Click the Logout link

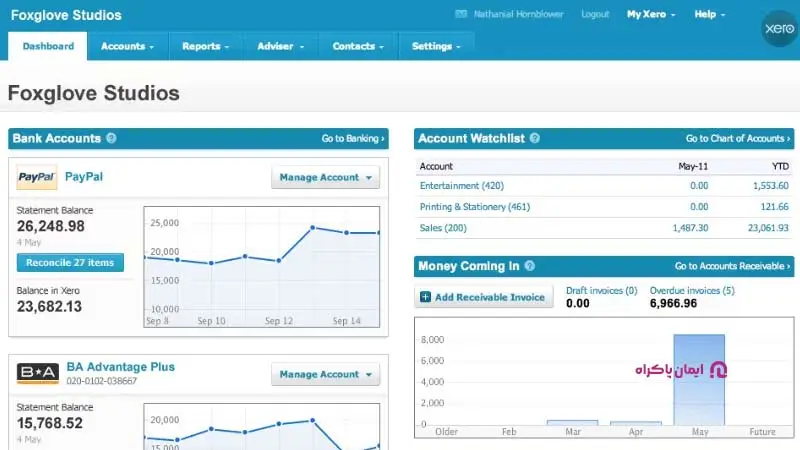click(595, 14)
